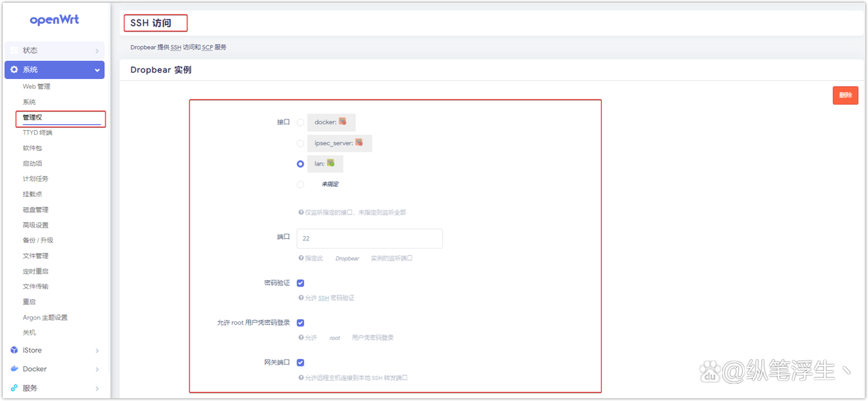Viewport: 868px width, 401px height.
Task: Click the red 删除 button
Action: 846,95
